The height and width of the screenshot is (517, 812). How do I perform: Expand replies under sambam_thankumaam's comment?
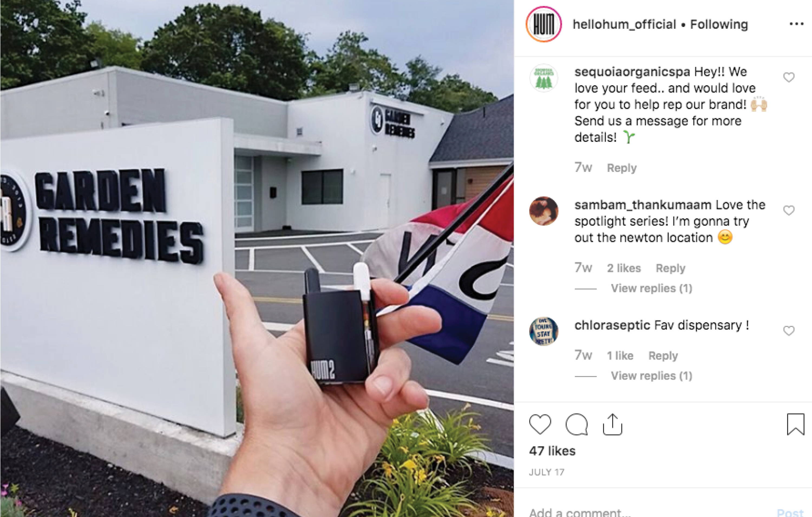[651, 288]
